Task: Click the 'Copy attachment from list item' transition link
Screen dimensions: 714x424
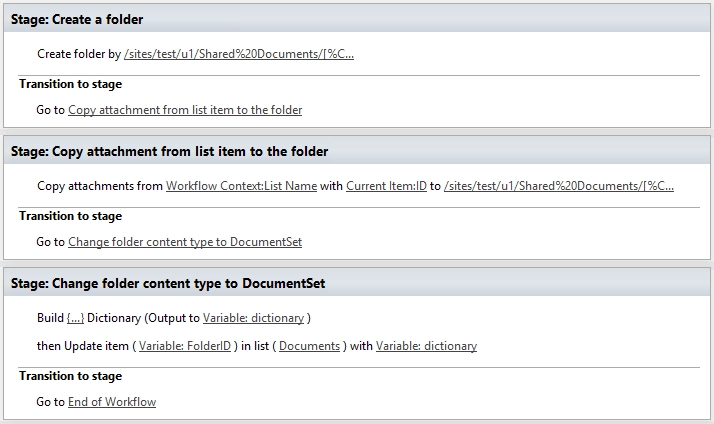Action: (185, 110)
